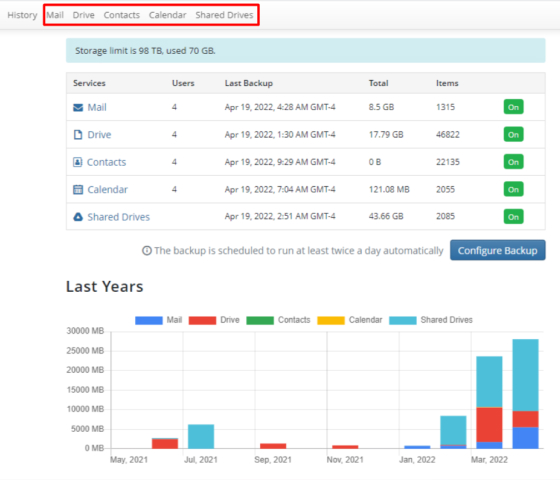This screenshot has width=560, height=480.
Task: Click the 8.5 GB Mail total
Action: point(381,107)
